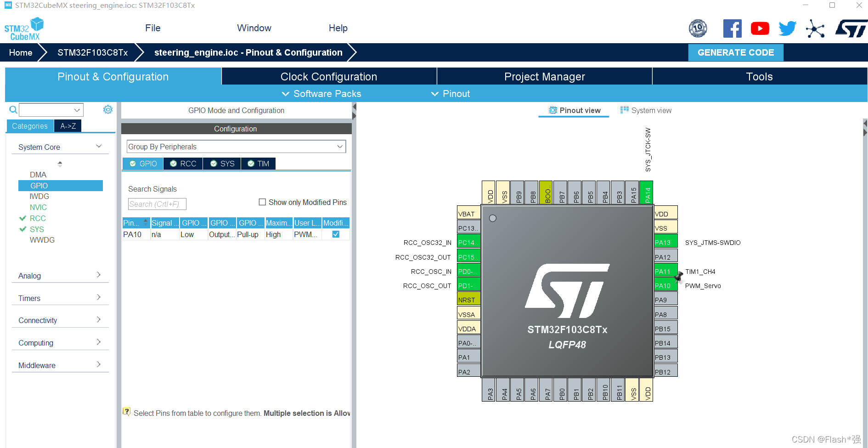Click the ST community network icon
The image size is (868, 448).
coord(815,28)
